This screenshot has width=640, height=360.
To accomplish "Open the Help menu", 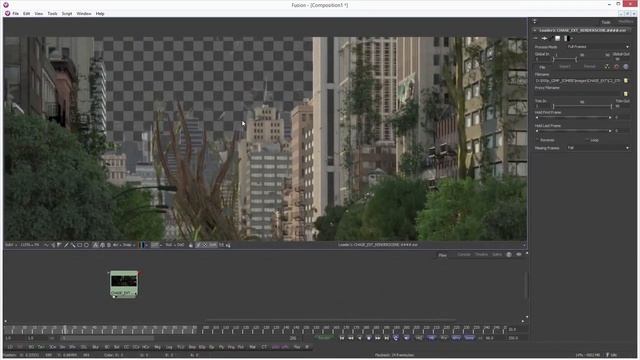I will pos(100,13).
